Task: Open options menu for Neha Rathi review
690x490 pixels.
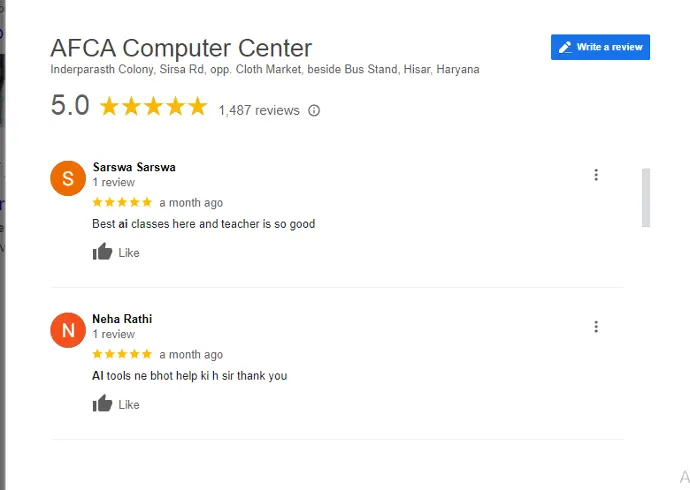Action: (x=596, y=327)
